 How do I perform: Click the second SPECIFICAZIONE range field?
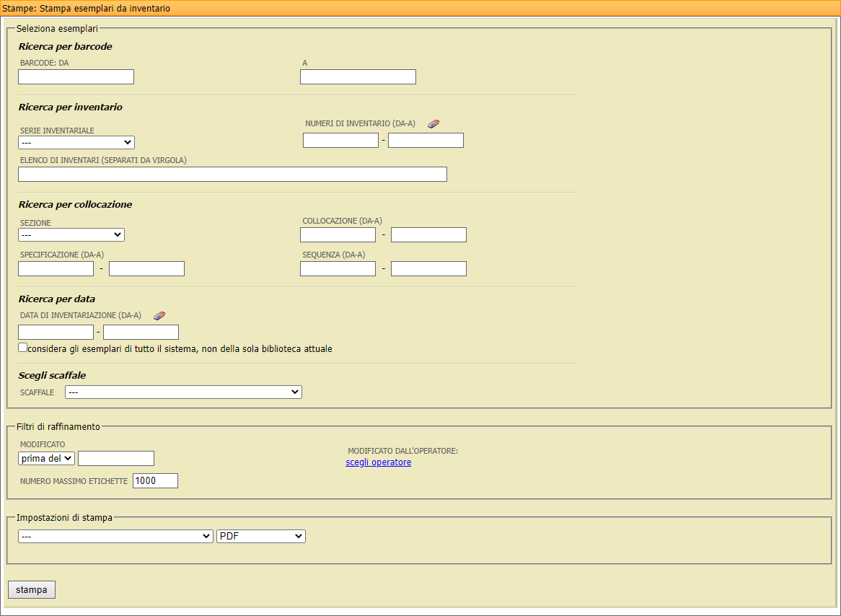click(146, 268)
